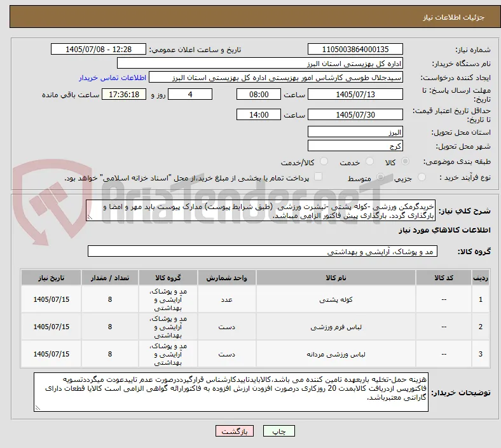Click the delivery city field کرج
The image size is (501, 448).
[355, 146]
